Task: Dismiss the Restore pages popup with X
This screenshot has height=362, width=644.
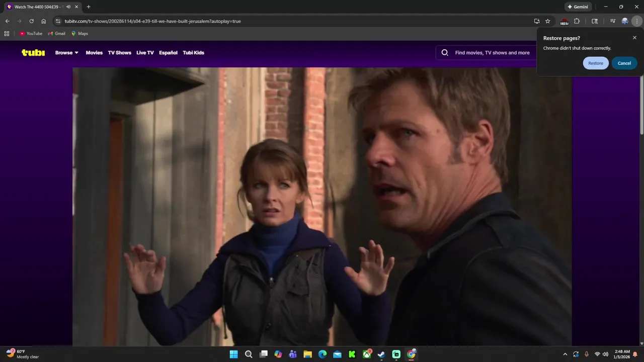Action: point(634,38)
